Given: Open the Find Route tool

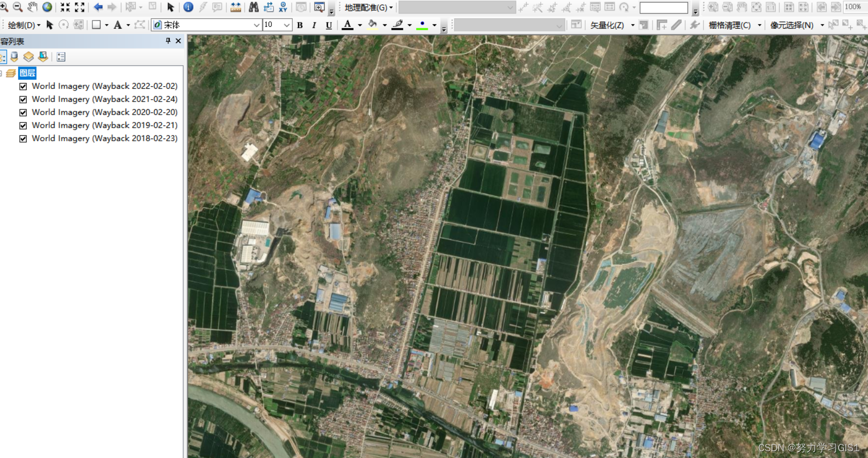Looking at the screenshot, I should pos(269,7).
